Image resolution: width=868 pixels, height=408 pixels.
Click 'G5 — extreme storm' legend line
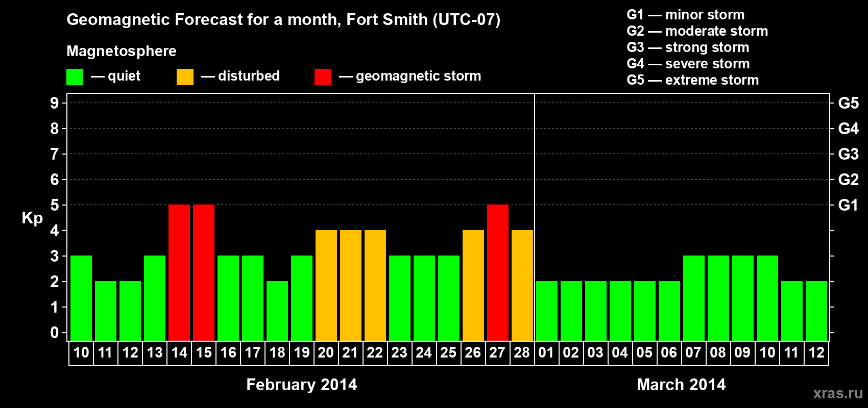point(692,80)
